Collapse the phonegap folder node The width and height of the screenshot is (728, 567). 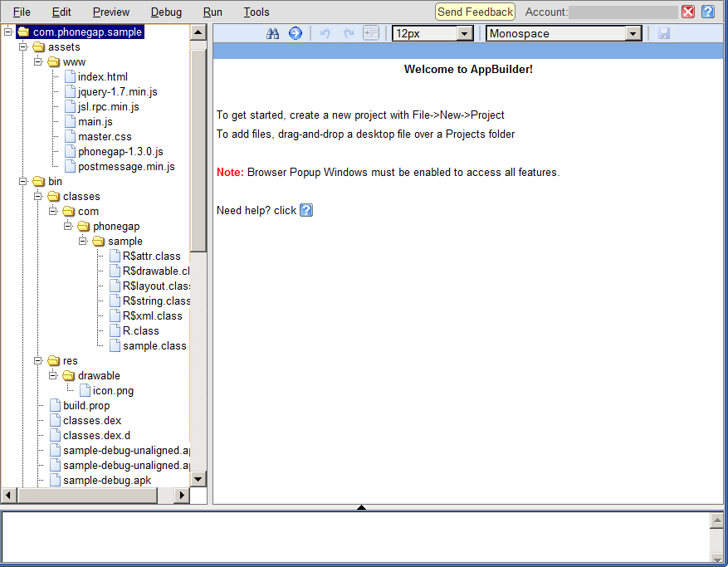[x=68, y=226]
